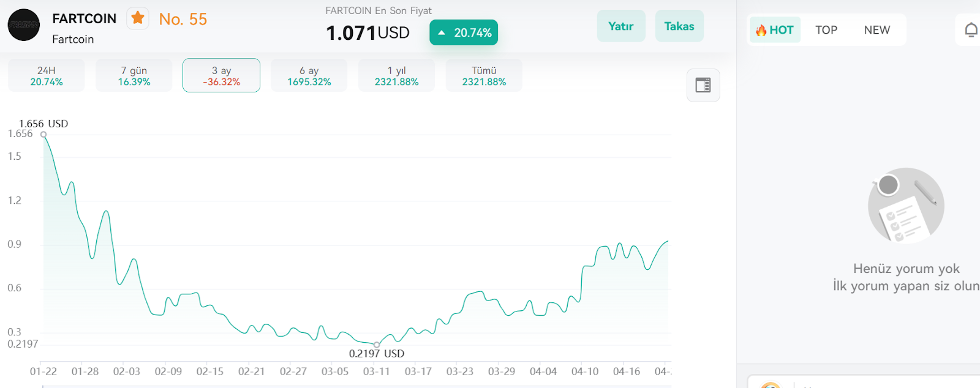The image size is (980, 388).
Task: Select the 6 ay period option
Action: [309, 76]
